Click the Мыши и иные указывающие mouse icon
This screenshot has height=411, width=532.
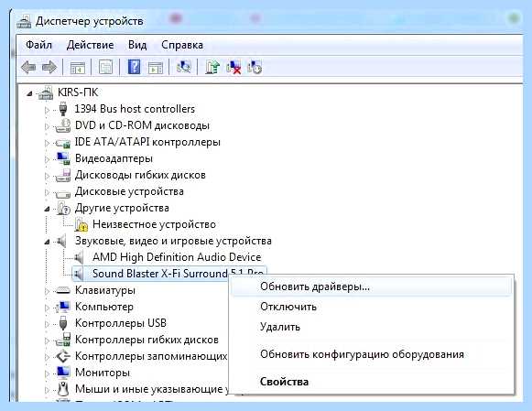(63, 389)
